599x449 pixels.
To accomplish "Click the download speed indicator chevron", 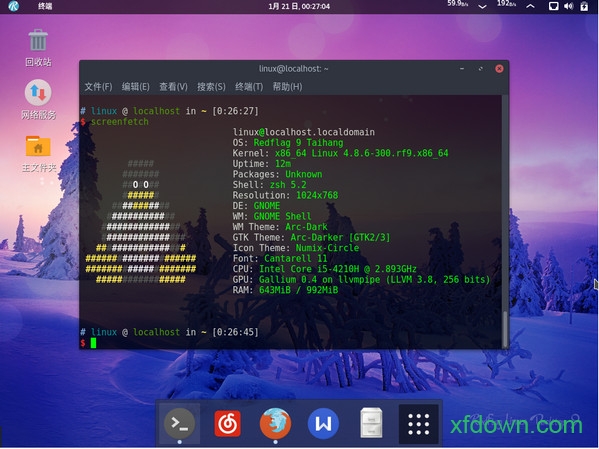I will (482, 6).
